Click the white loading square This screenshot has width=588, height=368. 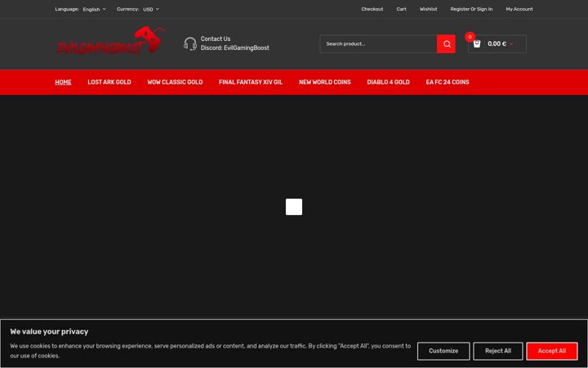294,207
